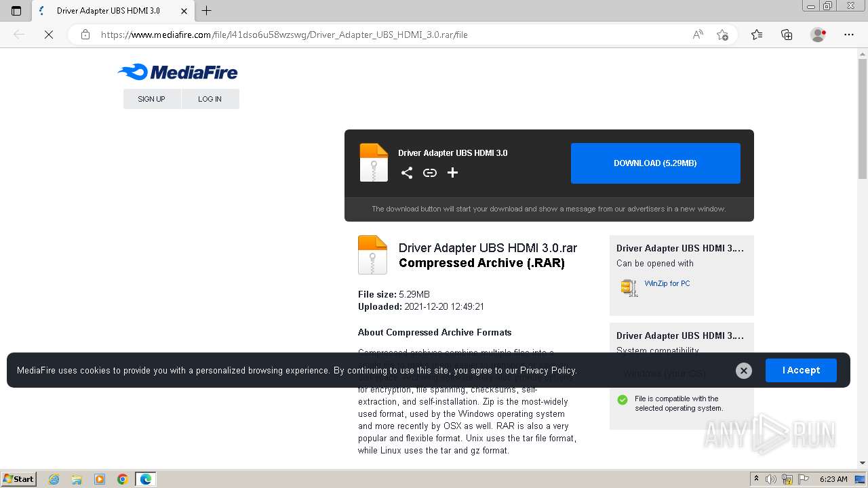Click the plus icon to save file
Viewport: 868px width, 488px height.
pyautogui.click(x=452, y=173)
